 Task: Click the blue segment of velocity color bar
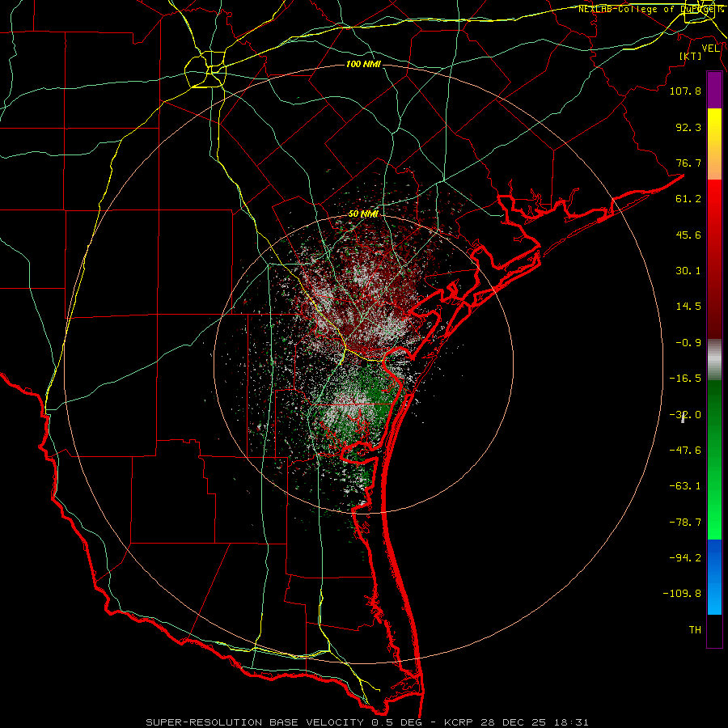tap(714, 577)
